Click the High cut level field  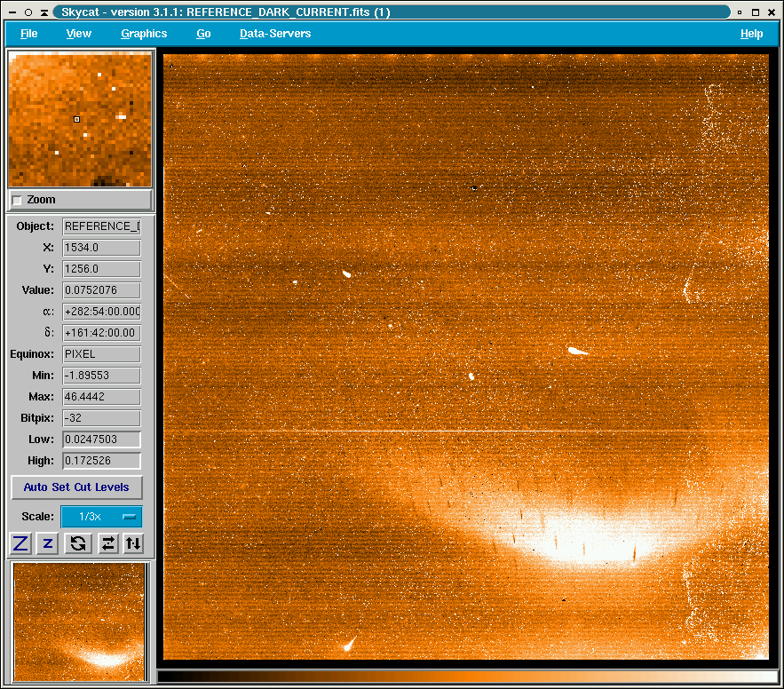[101, 461]
